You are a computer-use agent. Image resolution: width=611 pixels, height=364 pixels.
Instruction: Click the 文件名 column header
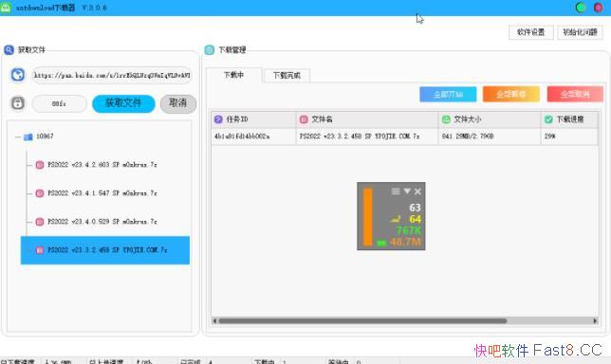(367, 119)
